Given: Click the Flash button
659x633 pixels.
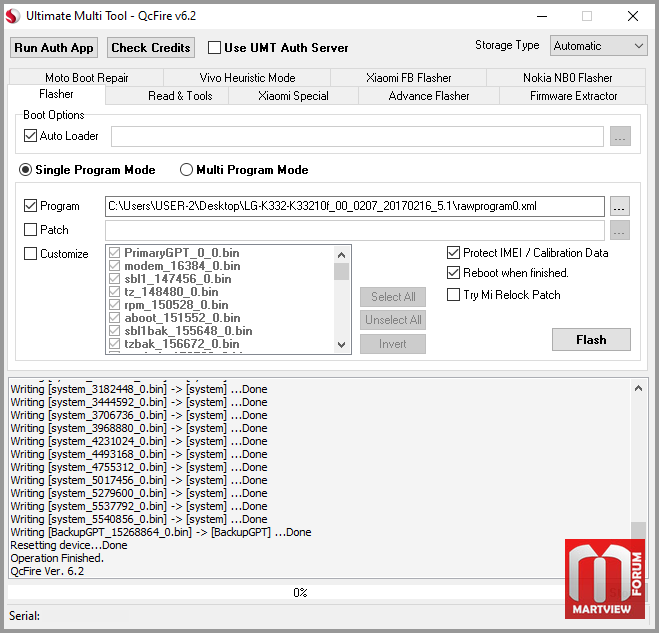Looking at the screenshot, I should (x=591, y=340).
